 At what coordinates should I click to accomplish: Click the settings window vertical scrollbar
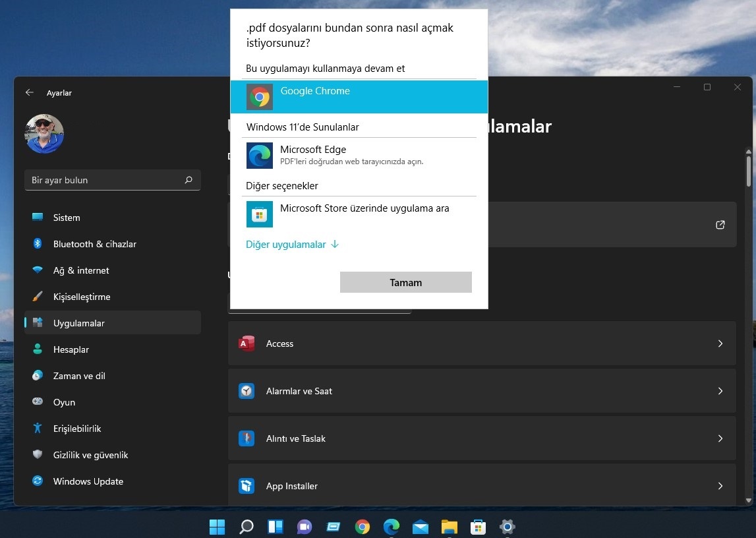(749, 171)
